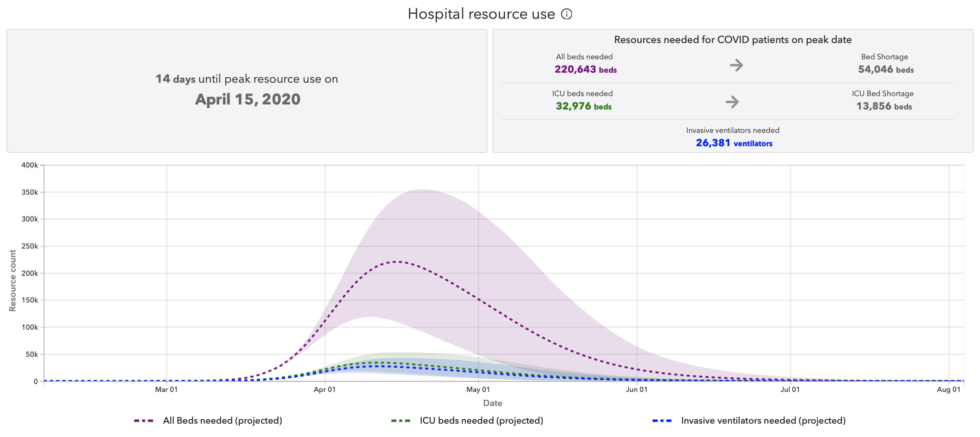Screen dimensions: 980x437
Task: Hide the ICU beds needed (projected) series label
Action: point(481,420)
